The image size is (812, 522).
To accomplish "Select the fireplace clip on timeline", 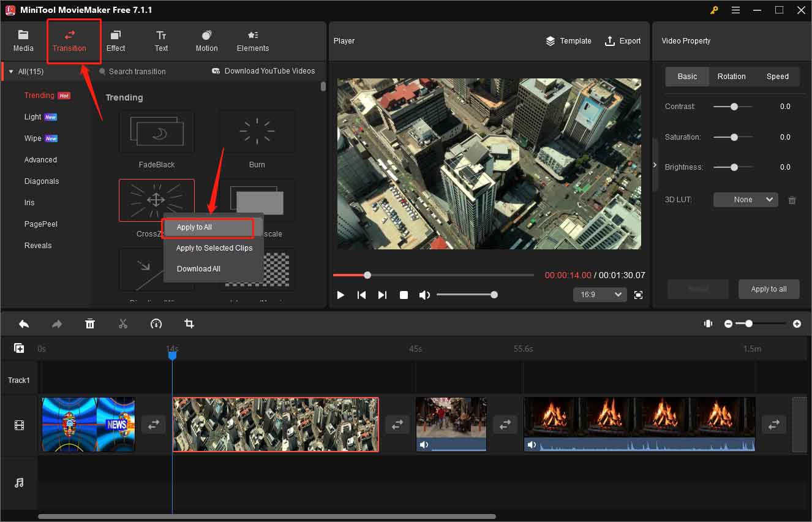I will tap(639, 425).
